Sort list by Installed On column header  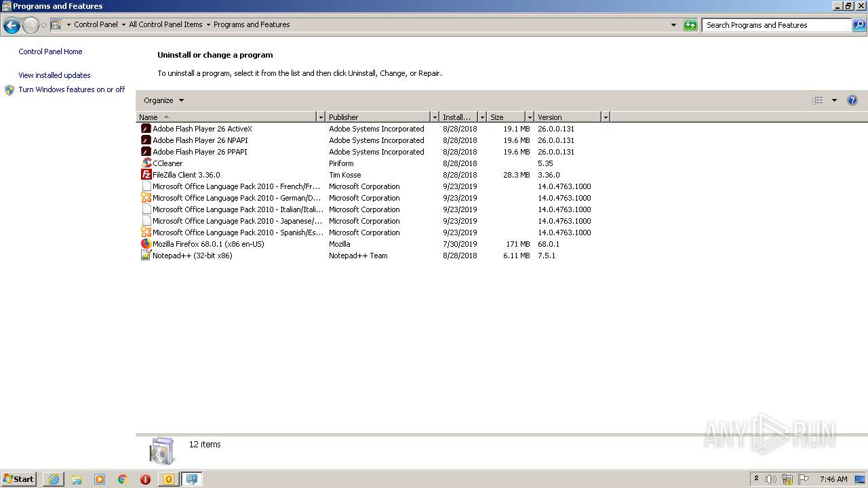pyautogui.click(x=458, y=117)
